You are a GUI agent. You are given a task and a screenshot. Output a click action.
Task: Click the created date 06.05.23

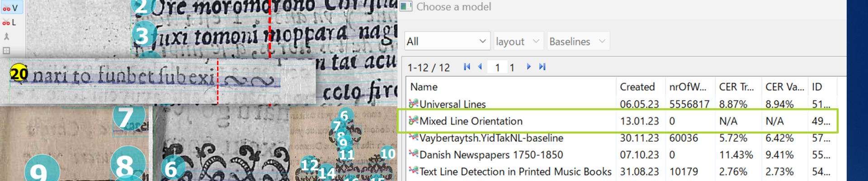(x=639, y=104)
